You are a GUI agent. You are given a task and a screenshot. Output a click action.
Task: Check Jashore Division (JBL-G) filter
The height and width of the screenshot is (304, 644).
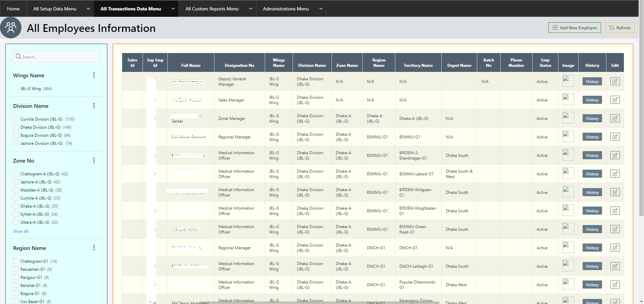click(x=16, y=143)
